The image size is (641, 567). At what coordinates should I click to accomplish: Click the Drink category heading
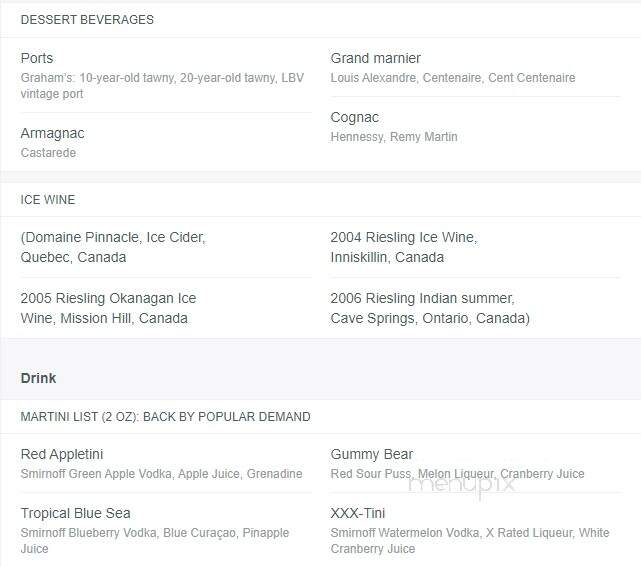coord(38,378)
